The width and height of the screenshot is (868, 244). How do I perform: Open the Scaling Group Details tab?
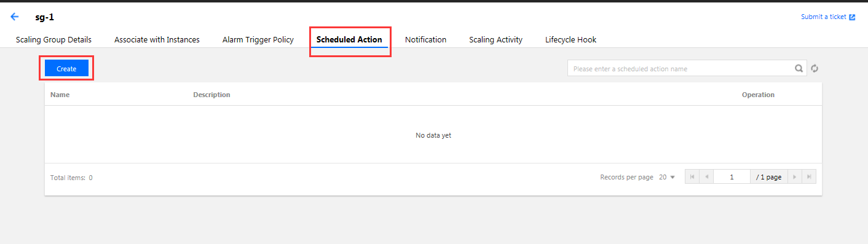53,39
